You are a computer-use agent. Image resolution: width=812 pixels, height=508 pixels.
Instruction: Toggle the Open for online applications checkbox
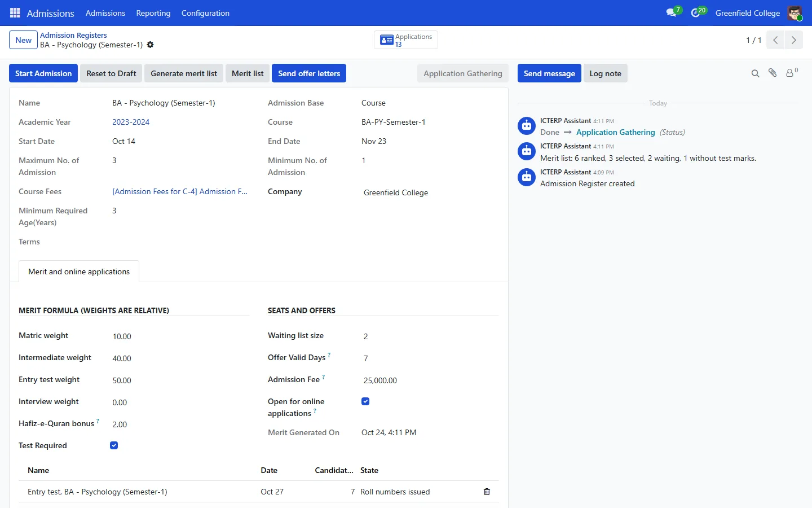tap(365, 401)
